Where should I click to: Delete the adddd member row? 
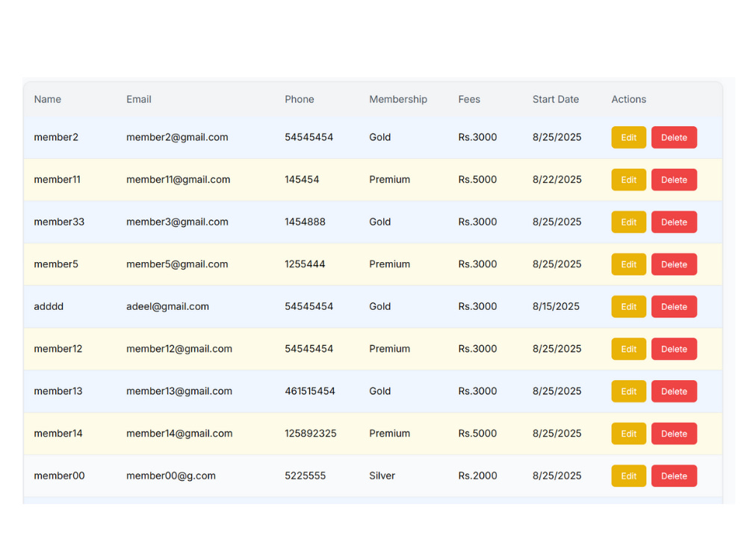point(674,307)
